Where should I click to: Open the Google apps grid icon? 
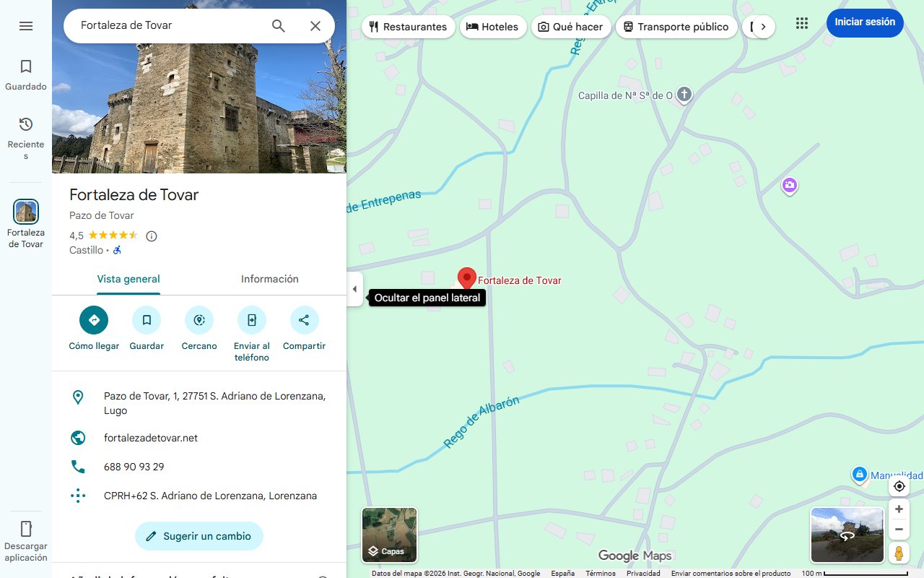tap(802, 22)
